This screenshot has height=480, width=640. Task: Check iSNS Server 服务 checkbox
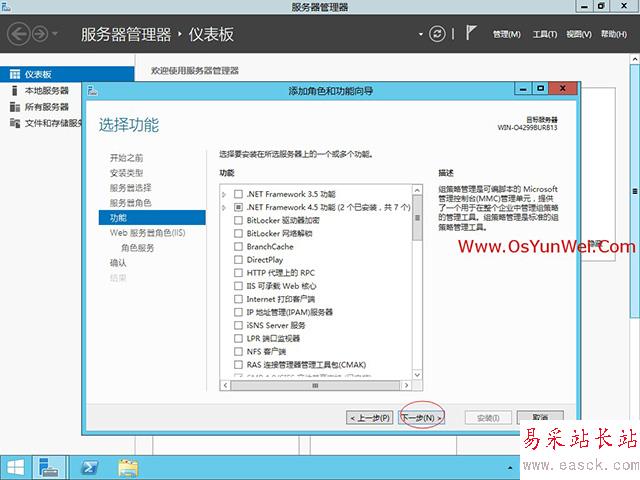(238, 325)
